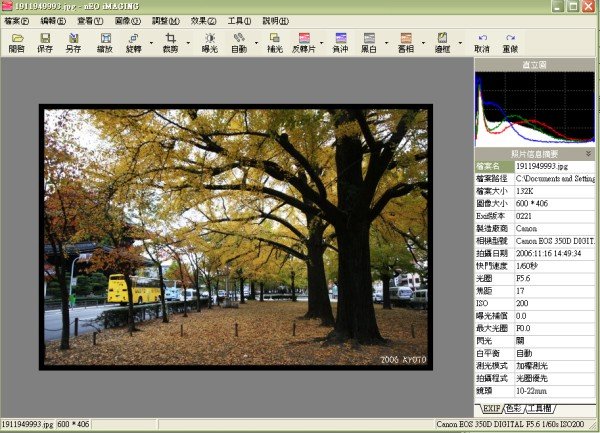
Task: Click the open file (開啟) toolbar icon
Action: pos(17,43)
